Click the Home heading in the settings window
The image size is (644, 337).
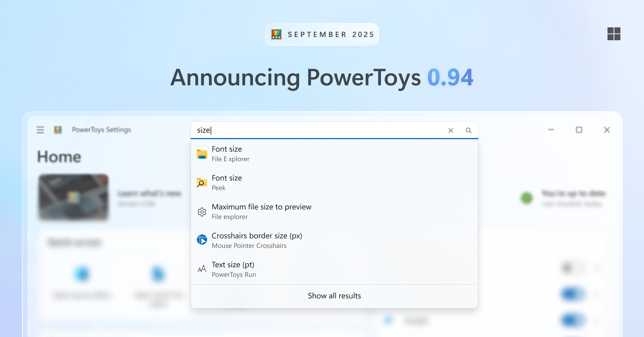pyautogui.click(x=59, y=156)
